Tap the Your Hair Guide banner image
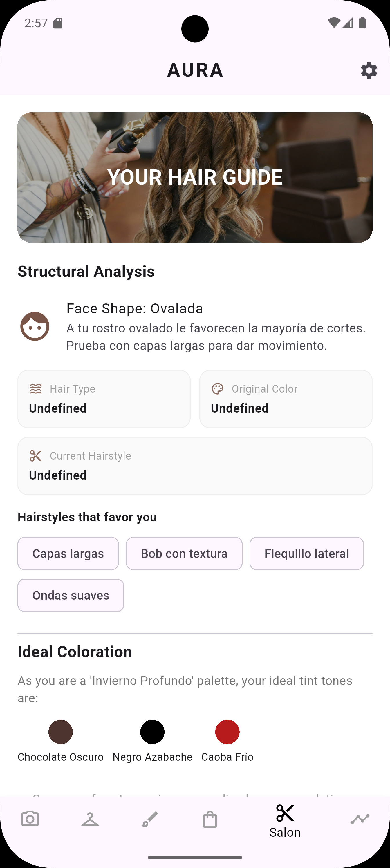The width and height of the screenshot is (390, 868). tap(195, 177)
